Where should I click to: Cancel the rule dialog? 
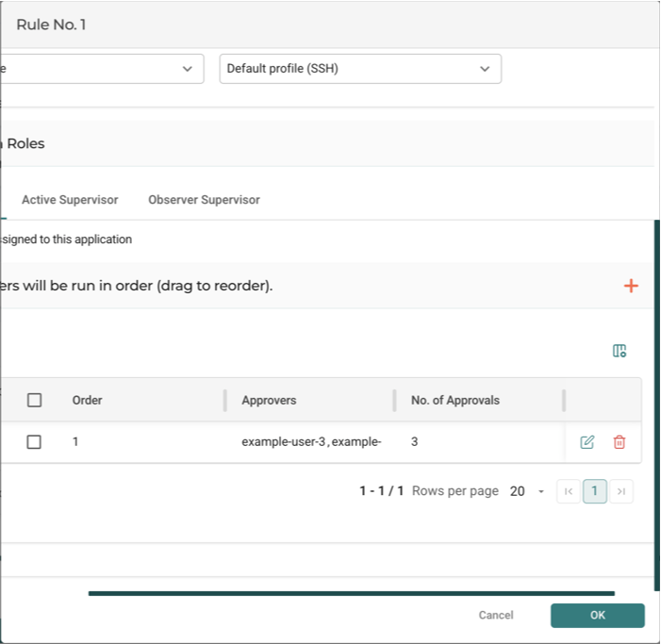tap(496, 616)
